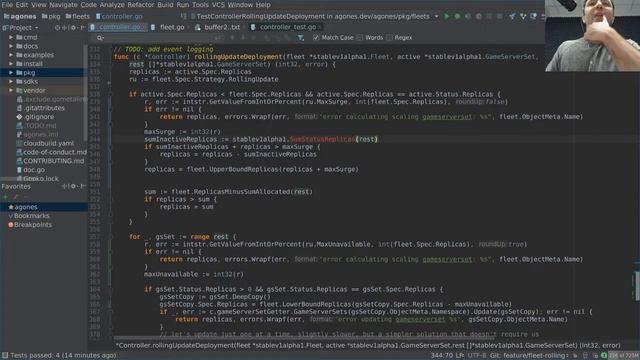The image size is (640, 360).
Task: Open the File menu
Action: (7, 4)
